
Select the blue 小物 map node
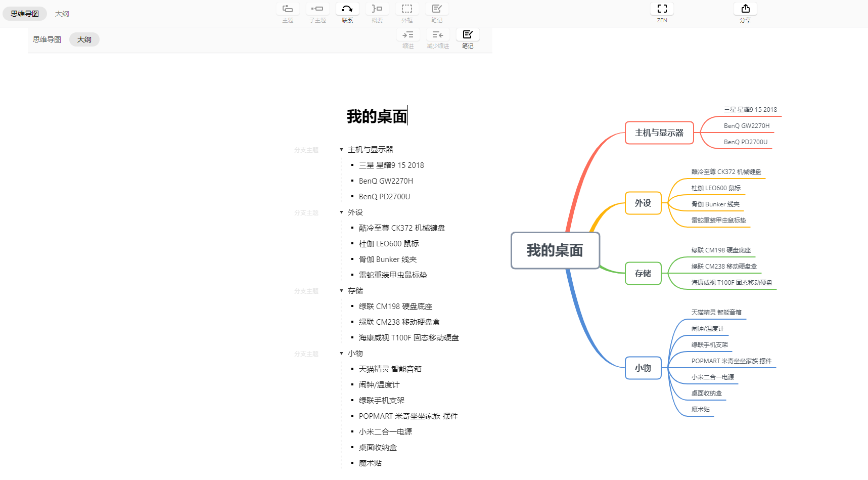coord(643,368)
